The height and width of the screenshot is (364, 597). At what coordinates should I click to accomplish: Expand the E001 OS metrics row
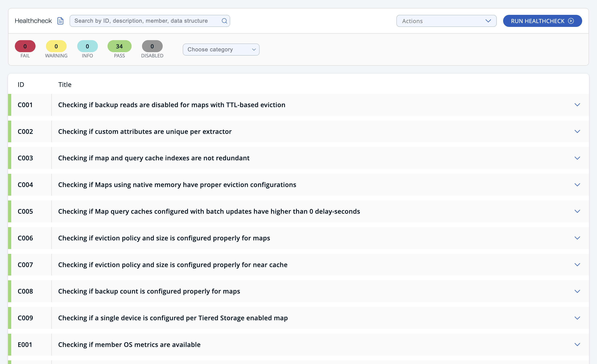tap(577, 345)
